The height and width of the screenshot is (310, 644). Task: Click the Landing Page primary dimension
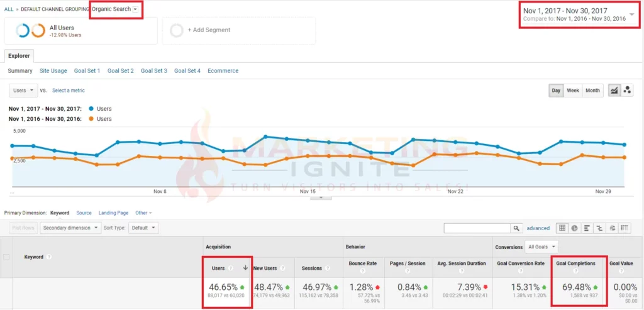[x=114, y=213]
